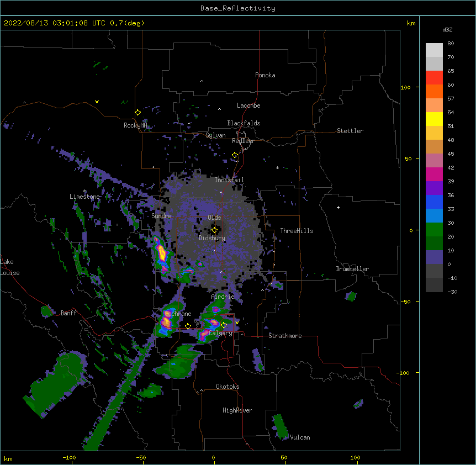Pick the red 60–65 dBZ legend swatch
This screenshot has height=465, width=476.
[x=434, y=78]
